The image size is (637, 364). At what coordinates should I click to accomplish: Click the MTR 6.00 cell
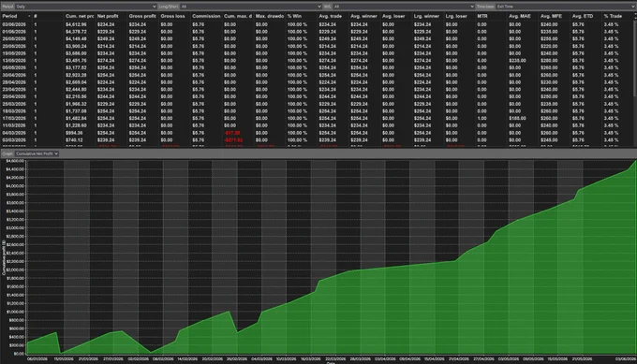(x=481, y=61)
